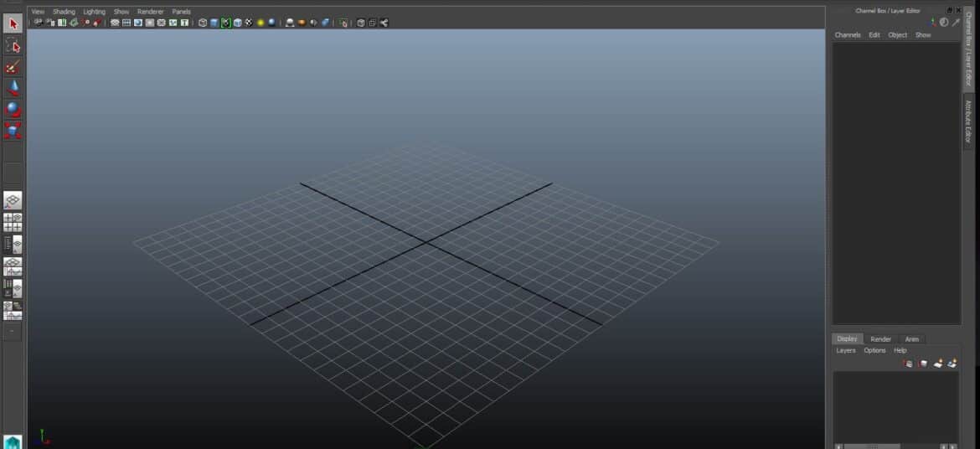
Task: Open the panel View menu
Action: [x=38, y=11]
